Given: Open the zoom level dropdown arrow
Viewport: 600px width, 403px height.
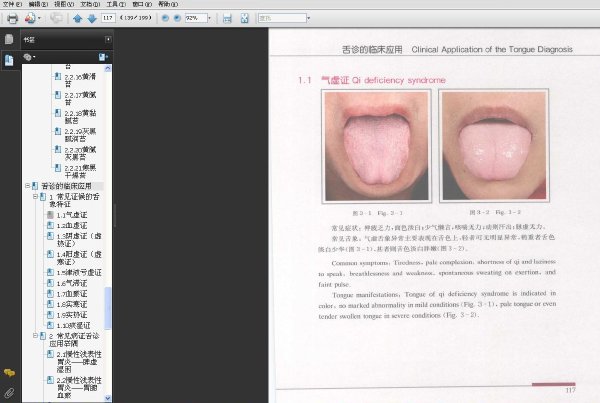Looking at the screenshot, I should click(x=209, y=18).
